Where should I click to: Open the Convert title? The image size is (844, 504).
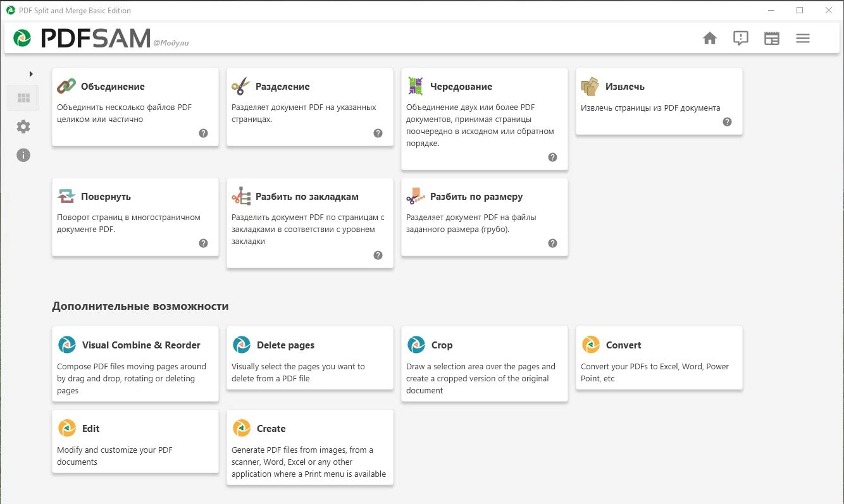623,345
